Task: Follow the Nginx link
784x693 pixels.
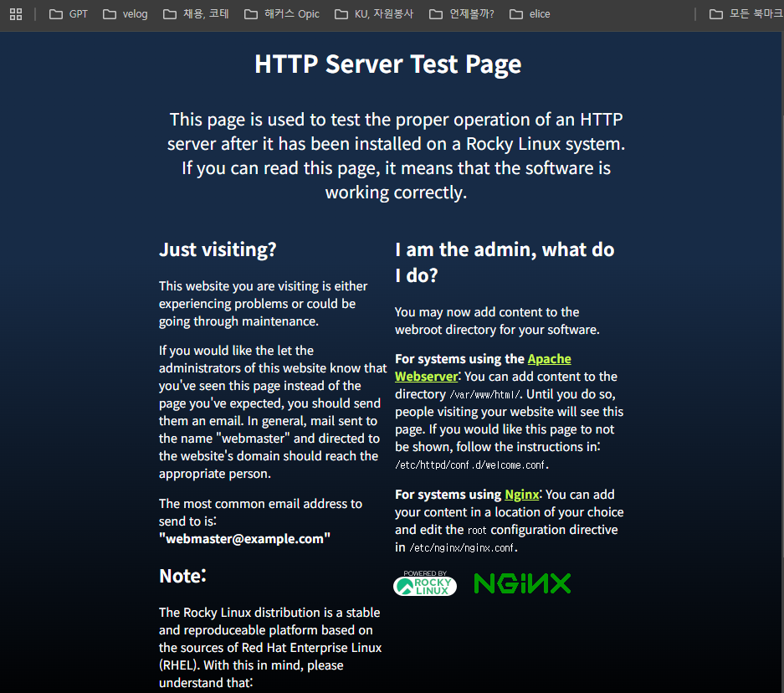Action: (x=521, y=495)
